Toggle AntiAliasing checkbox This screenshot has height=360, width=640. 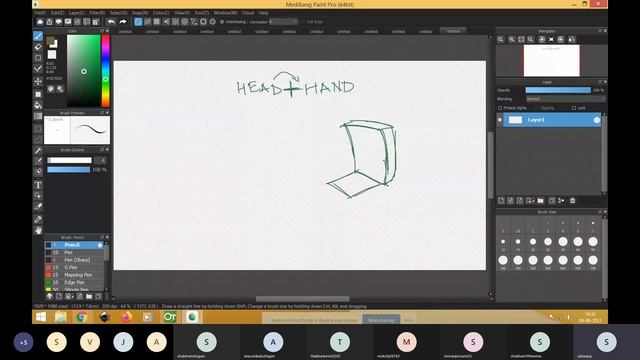[222, 22]
